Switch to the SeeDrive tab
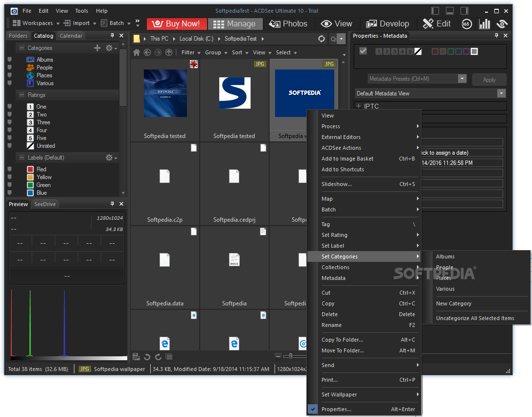 pyautogui.click(x=45, y=204)
